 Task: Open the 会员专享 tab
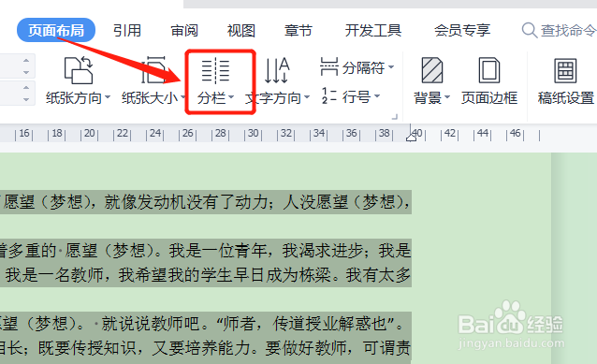(x=462, y=31)
